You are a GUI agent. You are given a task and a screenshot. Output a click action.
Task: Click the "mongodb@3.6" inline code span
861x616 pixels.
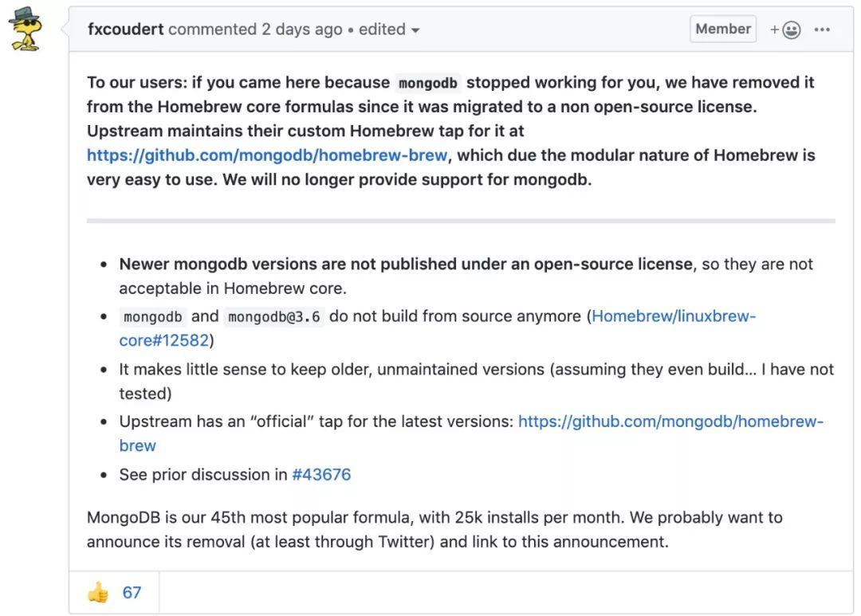point(274,316)
